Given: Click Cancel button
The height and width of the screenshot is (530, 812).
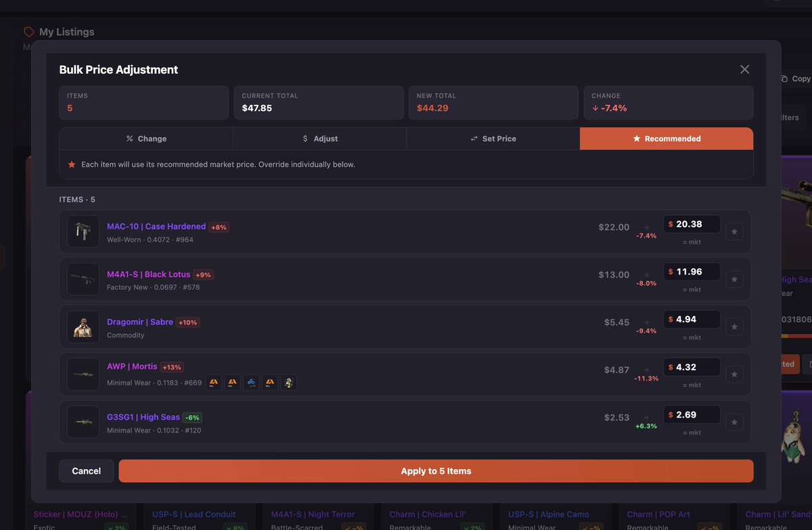Looking at the screenshot, I should click(x=86, y=471).
